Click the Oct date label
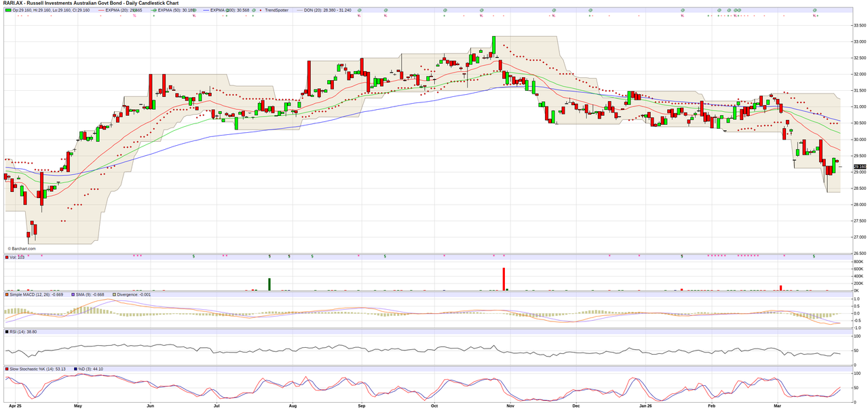 (x=434, y=406)
